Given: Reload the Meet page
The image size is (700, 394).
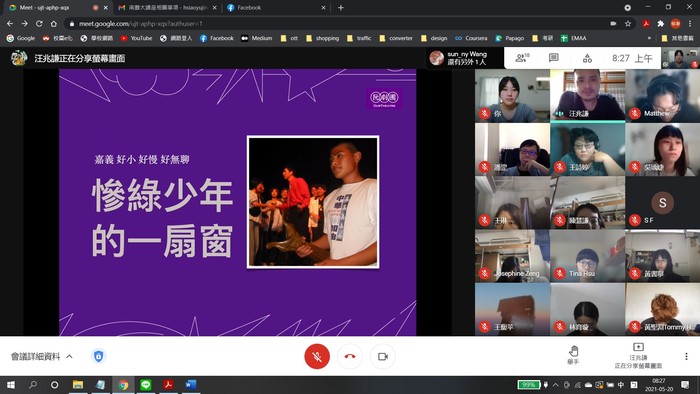Looking at the screenshot, I should (39, 24).
